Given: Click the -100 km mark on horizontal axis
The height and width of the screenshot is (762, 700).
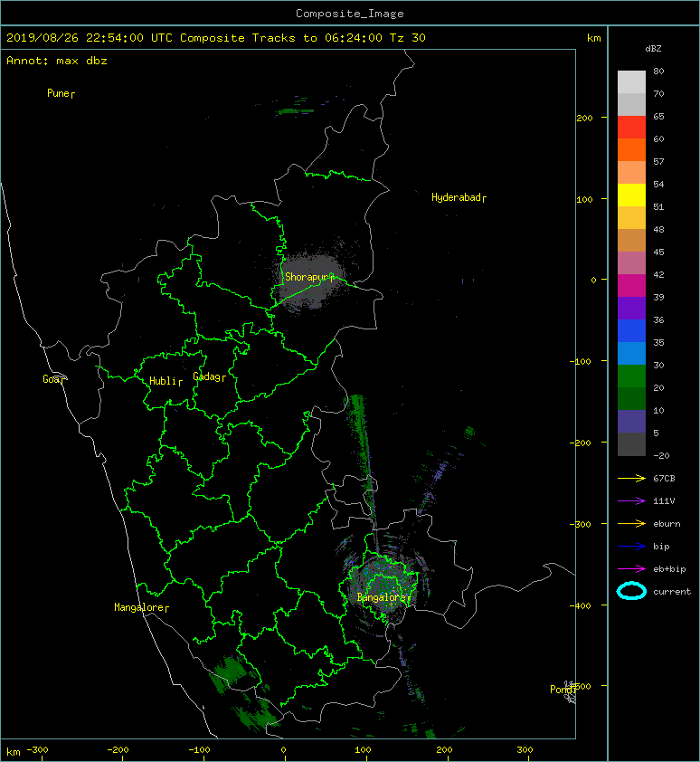Looking at the screenshot, I should coord(200,750).
